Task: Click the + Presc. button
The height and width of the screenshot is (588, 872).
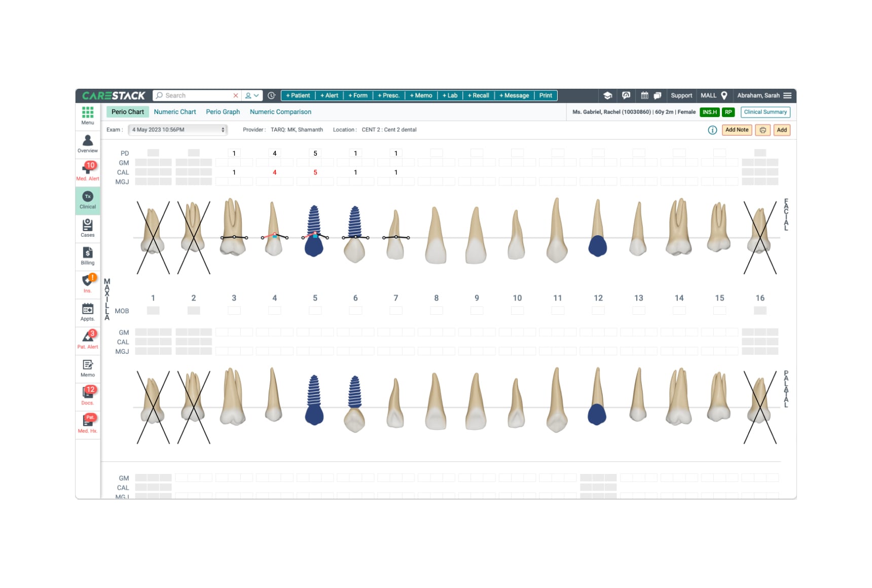Action: 389,95
